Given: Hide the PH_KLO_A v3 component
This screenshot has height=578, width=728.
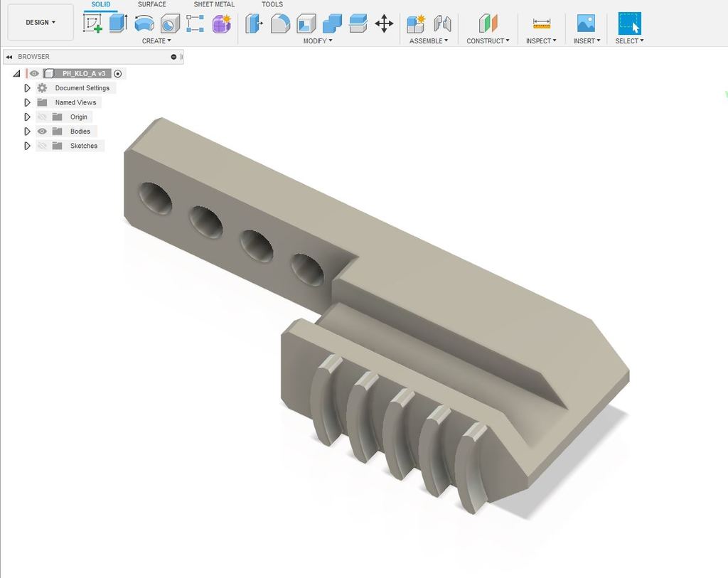Looking at the screenshot, I should (34, 73).
